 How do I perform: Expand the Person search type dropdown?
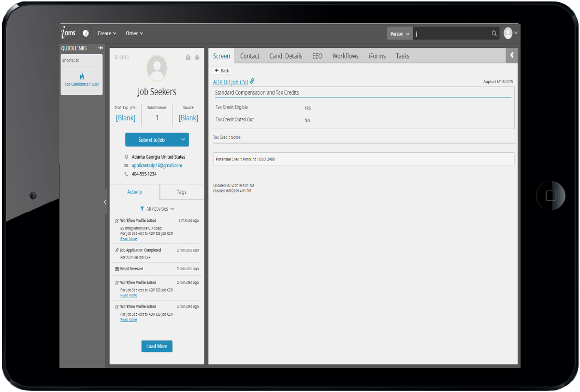(400, 34)
